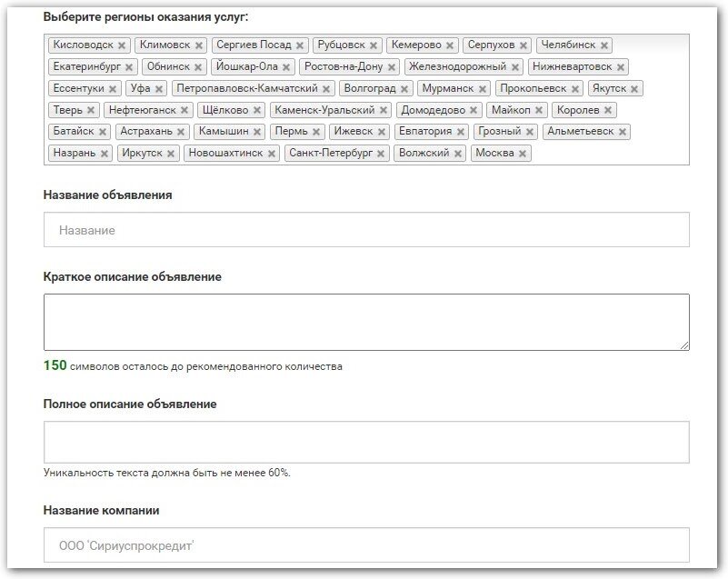Click the Название объявления input field
The height and width of the screenshot is (579, 728).
click(366, 230)
